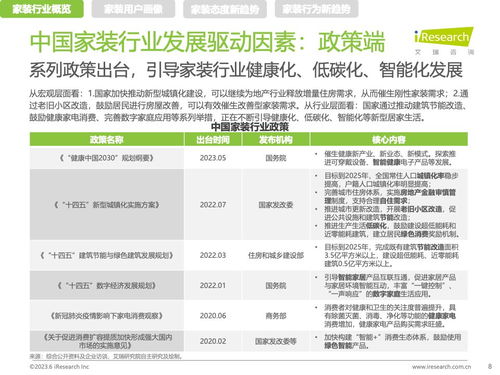Click the 催生健康新产业 core content cell
This screenshot has height=375, width=500.
coord(389,158)
